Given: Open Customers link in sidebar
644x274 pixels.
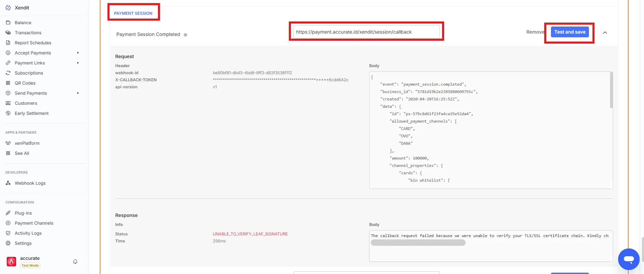Looking at the screenshot, I should point(26,103).
